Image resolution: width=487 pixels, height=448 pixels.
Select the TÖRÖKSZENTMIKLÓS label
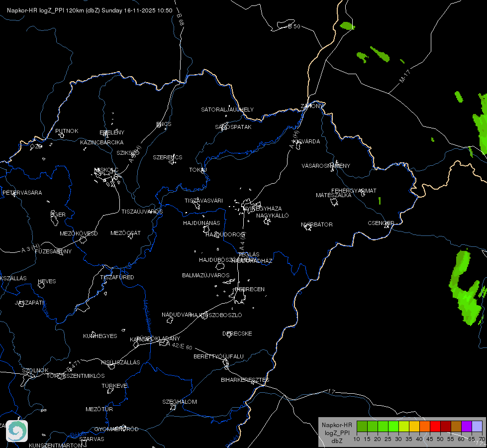(76, 375)
